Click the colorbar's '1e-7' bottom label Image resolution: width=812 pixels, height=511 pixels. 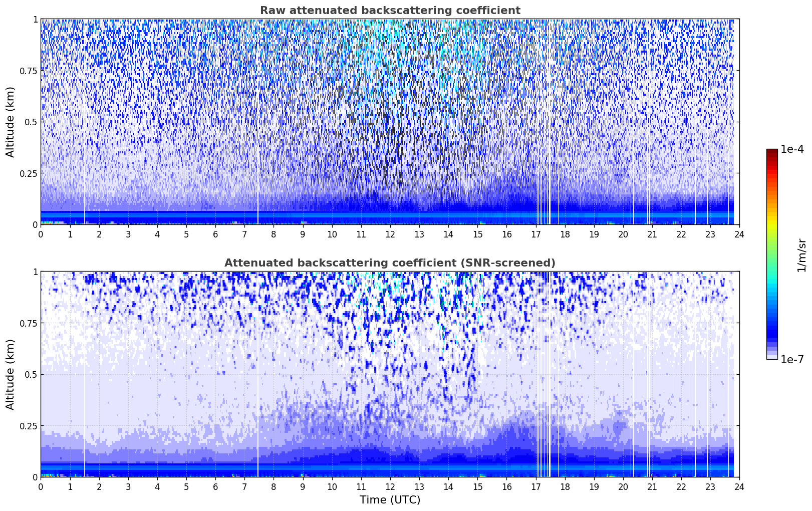click(791, 359)
